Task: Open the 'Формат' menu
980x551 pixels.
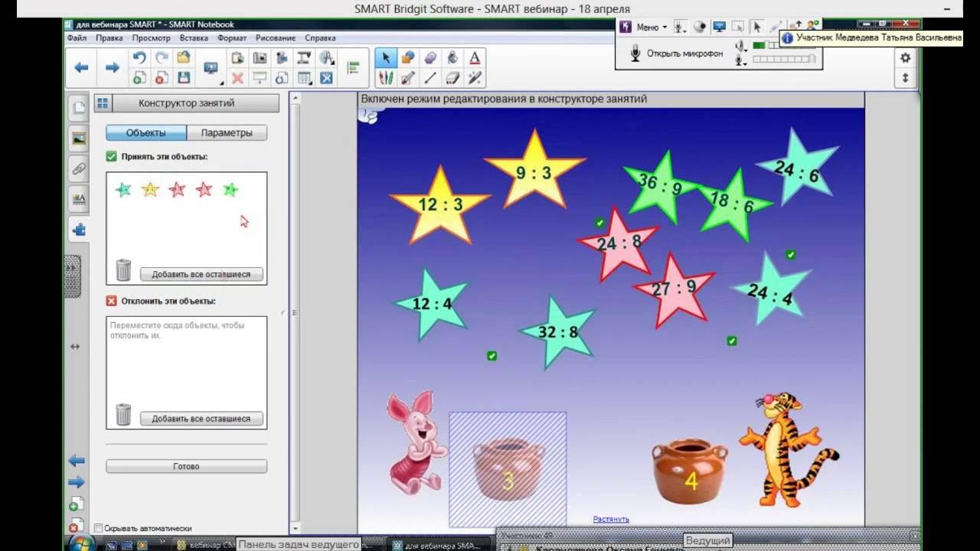Action: coord(232,37)
